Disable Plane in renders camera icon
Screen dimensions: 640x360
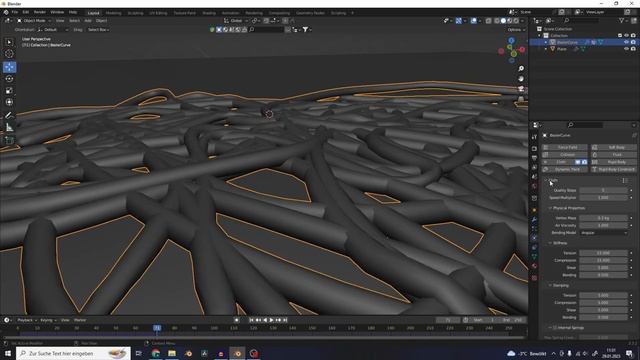[633, 49]
